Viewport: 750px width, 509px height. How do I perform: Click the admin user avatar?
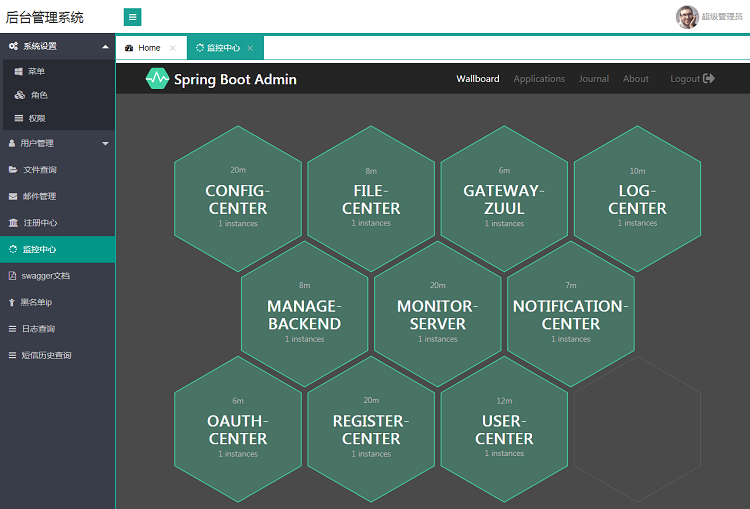tap(687, 17)
